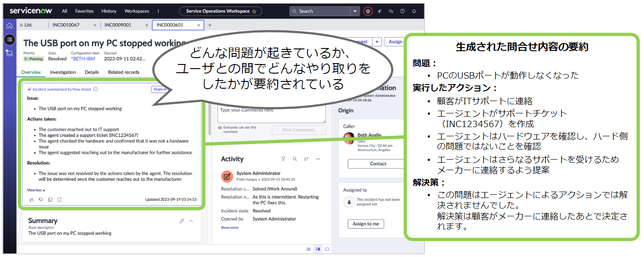Close the INC0000601 tab
Screen dimensions: 644x257
coord(199,25)
